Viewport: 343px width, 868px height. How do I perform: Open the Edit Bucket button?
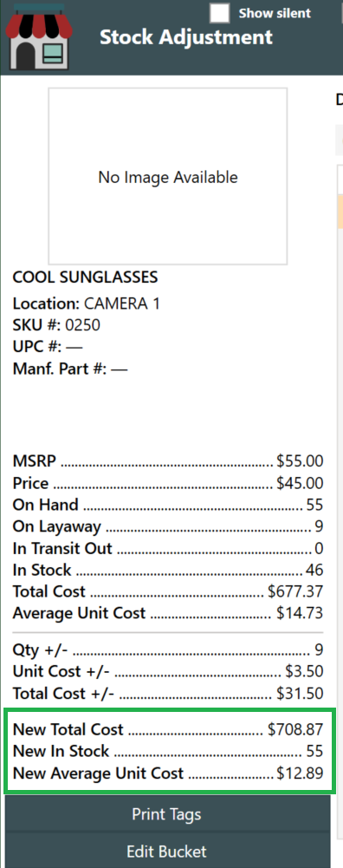click(166, 851)
